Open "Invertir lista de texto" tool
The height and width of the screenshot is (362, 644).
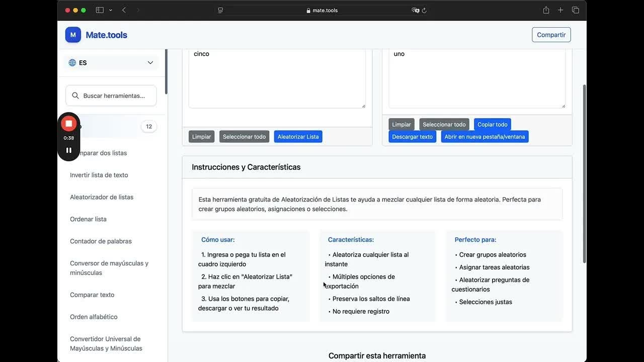click(99, 175)
